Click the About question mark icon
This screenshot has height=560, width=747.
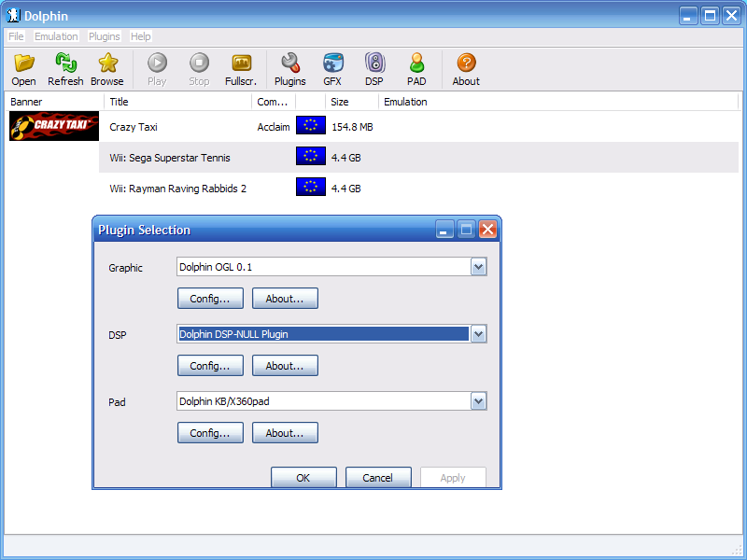[x=466, y=63]
